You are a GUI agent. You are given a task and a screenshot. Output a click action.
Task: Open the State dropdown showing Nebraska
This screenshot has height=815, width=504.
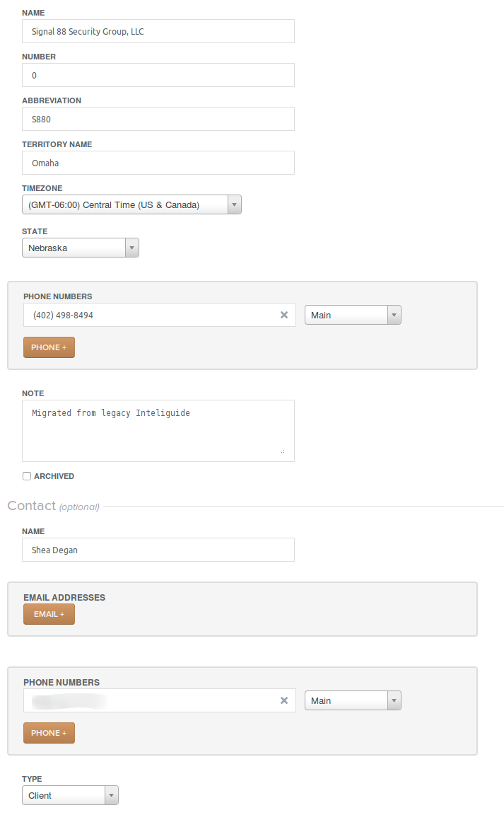point(80,248)
